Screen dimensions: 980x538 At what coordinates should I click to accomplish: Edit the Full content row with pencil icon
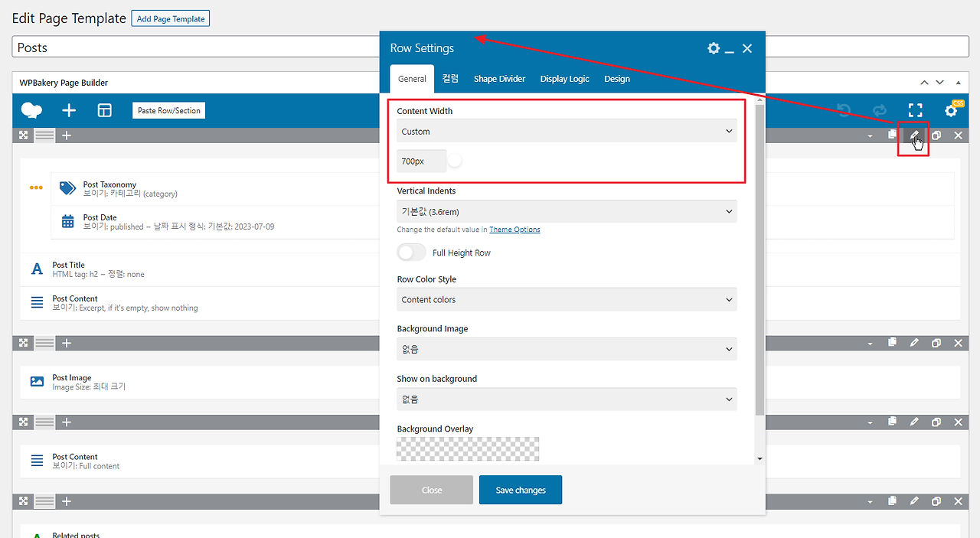tap(914, 422)
